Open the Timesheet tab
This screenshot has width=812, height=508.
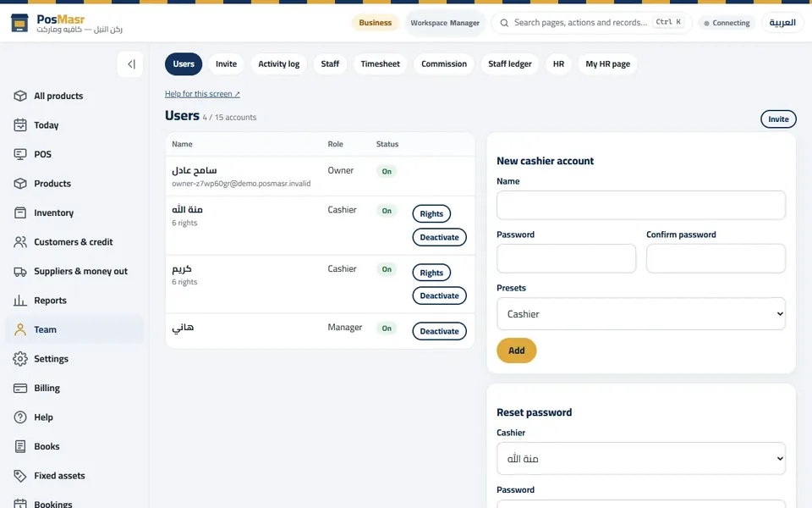point(380,63)
